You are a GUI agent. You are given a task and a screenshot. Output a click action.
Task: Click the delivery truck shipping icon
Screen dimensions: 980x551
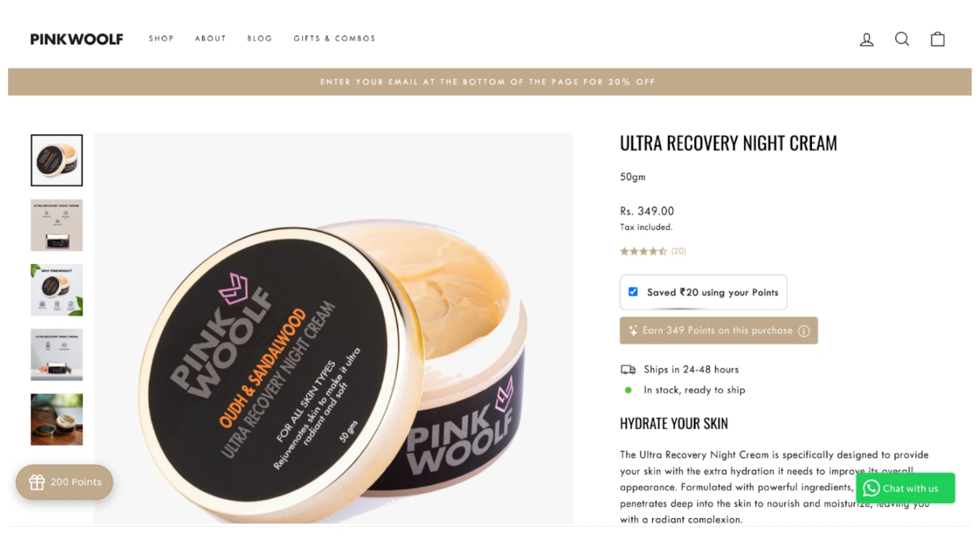(x=628, y=369)
